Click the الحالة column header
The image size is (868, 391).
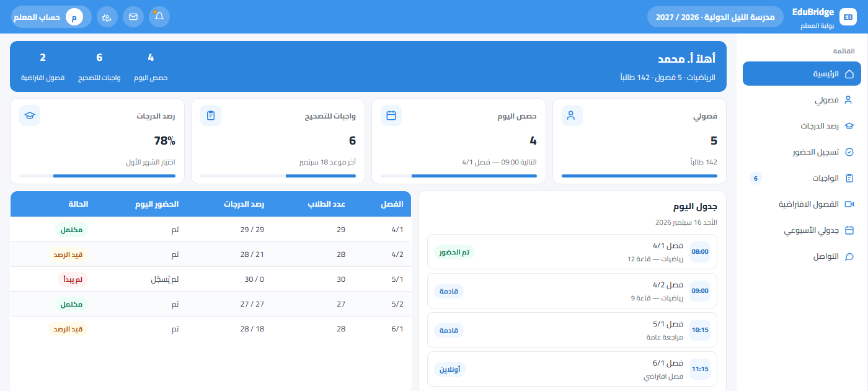click(x=78, y=204)
